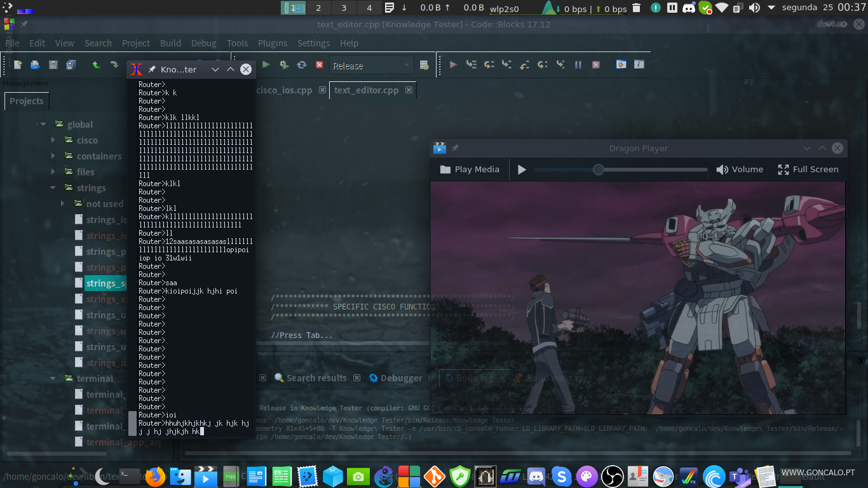Click the Dragon Player seek slider handle
Image resolution: width=868 pixels, height=488 pixels.
598,170
